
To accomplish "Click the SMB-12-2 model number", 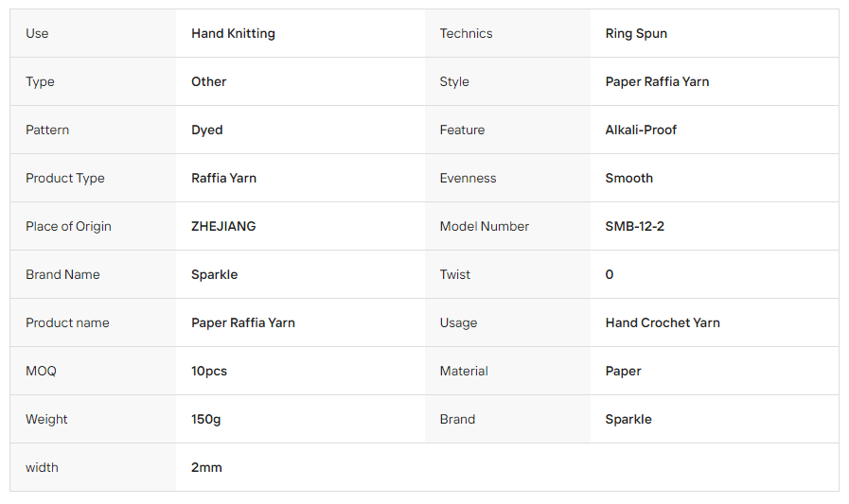I will coord(634,226).
